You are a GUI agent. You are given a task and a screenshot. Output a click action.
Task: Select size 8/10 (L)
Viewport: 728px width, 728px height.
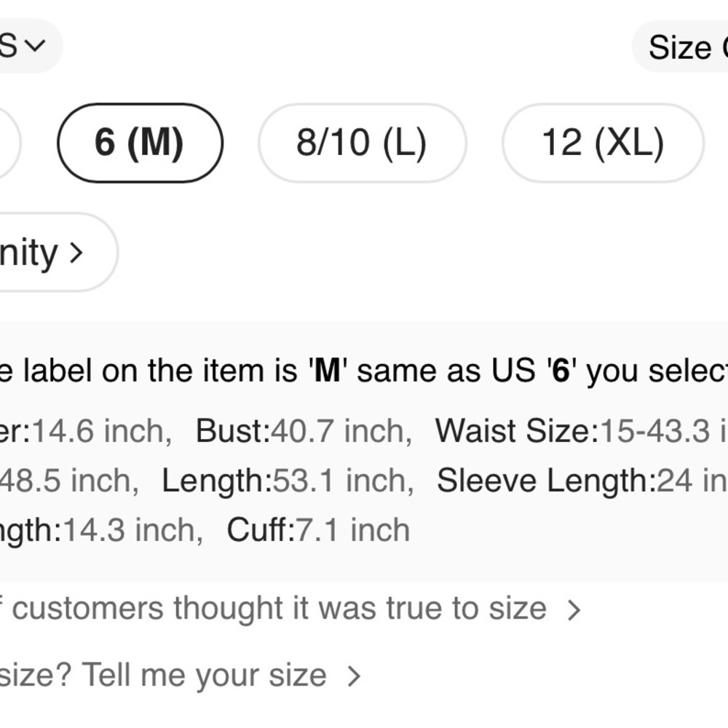(x=362, y=143)
